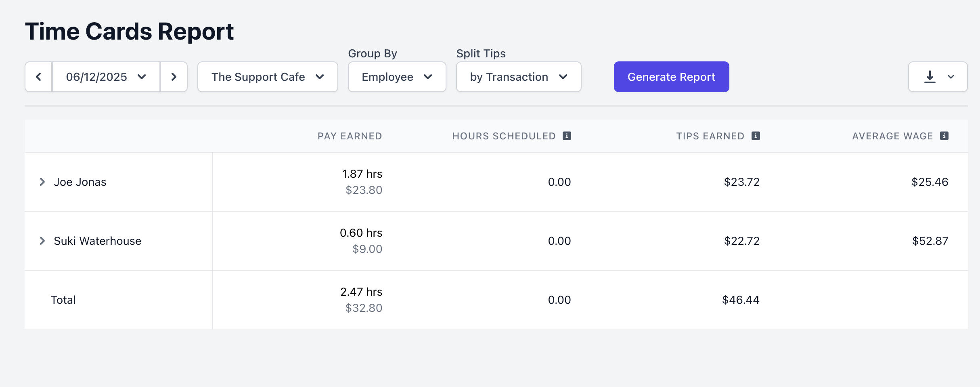The width and height of the screenshot is (980, 387).
Task: Select Suki Waterhouse employee name
Action: click(x=97, y=241)
